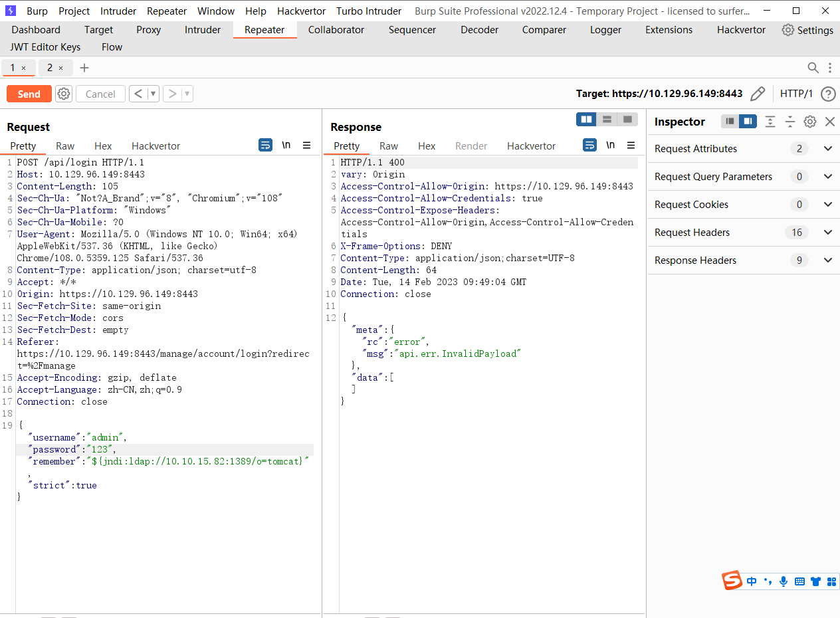Select Raw view in Response pane
This screenshot has width=840, height=618.
tap(389, 146)
